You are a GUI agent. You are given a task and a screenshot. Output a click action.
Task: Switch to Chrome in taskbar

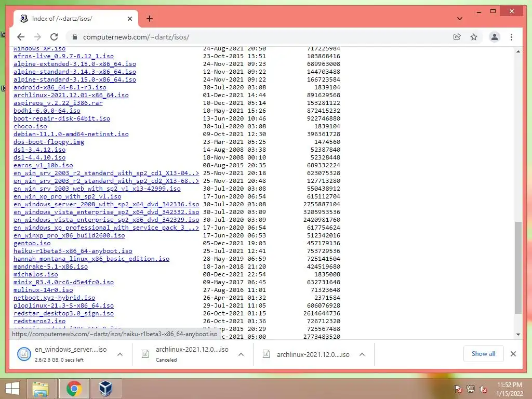(74, 389)
